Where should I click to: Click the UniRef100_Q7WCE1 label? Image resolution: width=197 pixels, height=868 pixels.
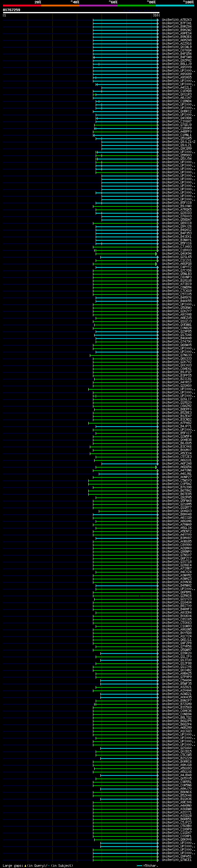point(176,860)
